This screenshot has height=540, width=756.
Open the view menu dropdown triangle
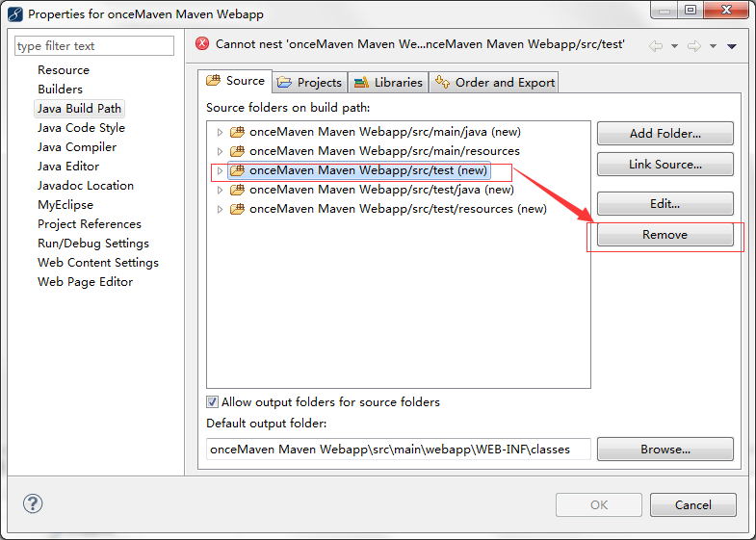[732, 46]
